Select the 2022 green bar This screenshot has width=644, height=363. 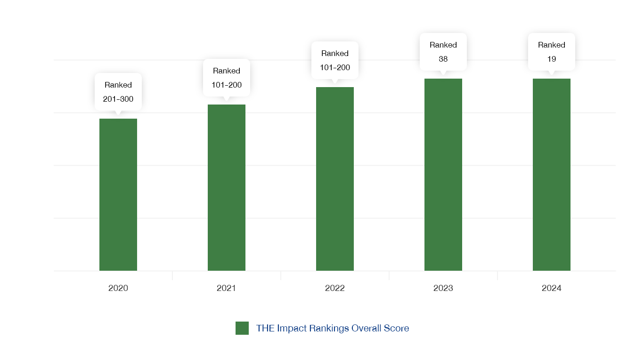point(335,179)
